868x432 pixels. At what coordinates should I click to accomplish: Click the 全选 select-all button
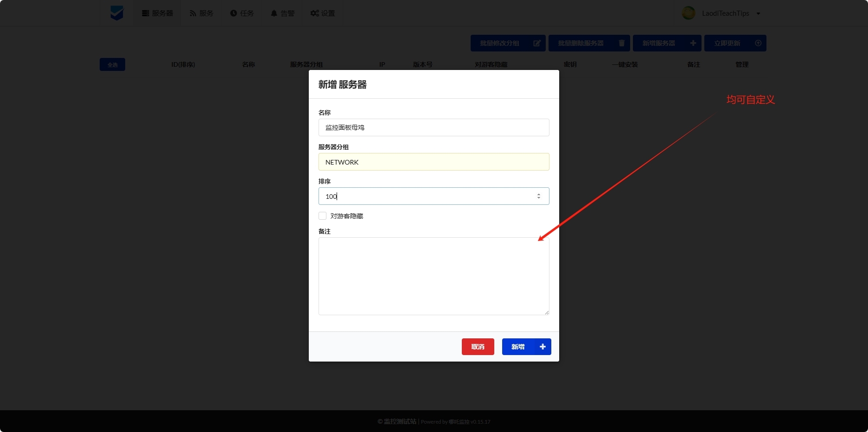pyautogui.click(x=112, y=65)
